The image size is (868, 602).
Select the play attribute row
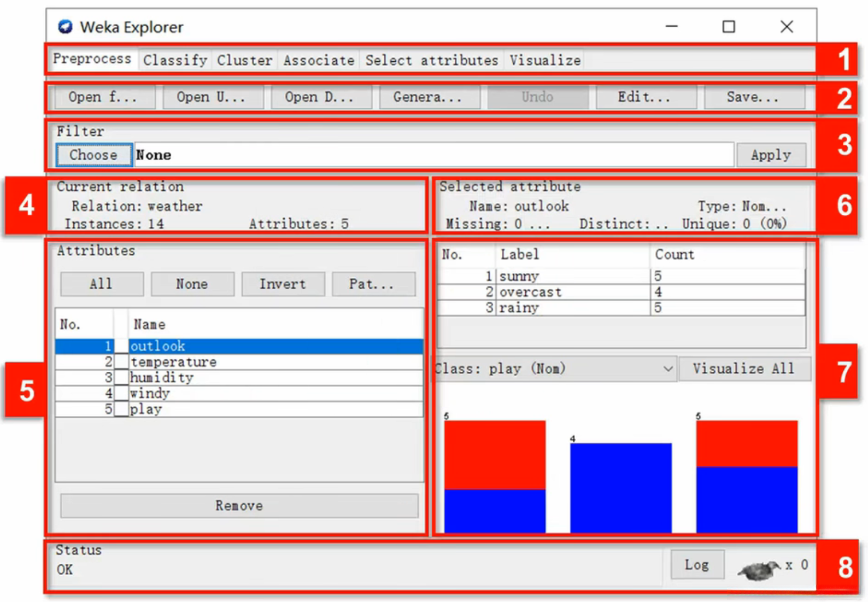click(x=239, y=410)
